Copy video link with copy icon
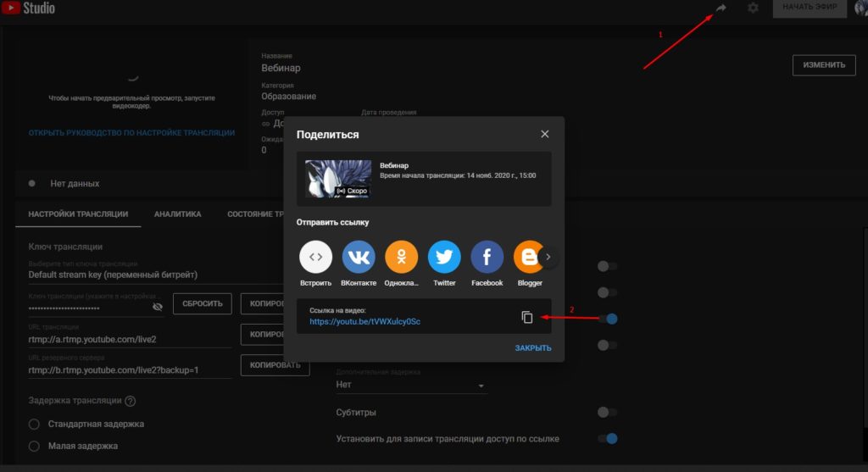 click(527, 317)
